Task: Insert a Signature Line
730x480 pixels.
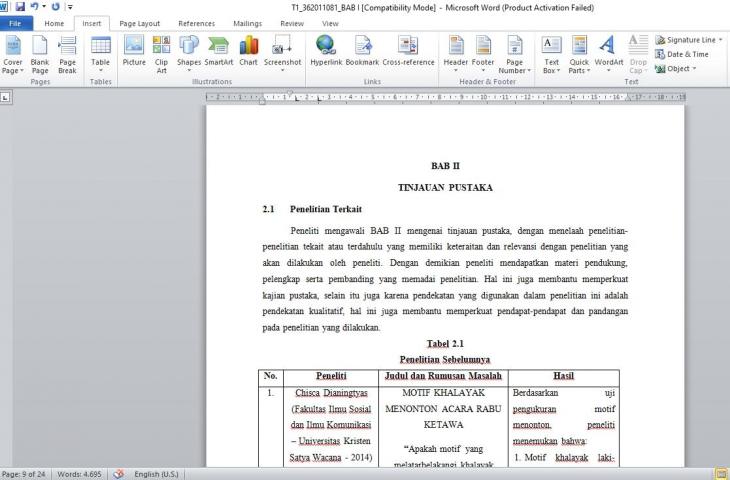Action: 685,40
